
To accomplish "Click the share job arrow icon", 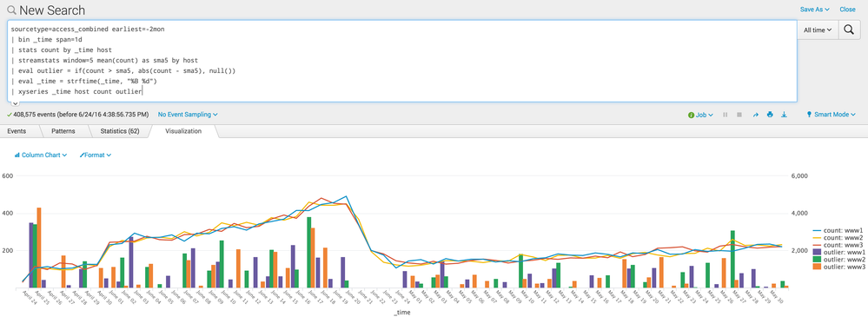I will tap(755, 115).
